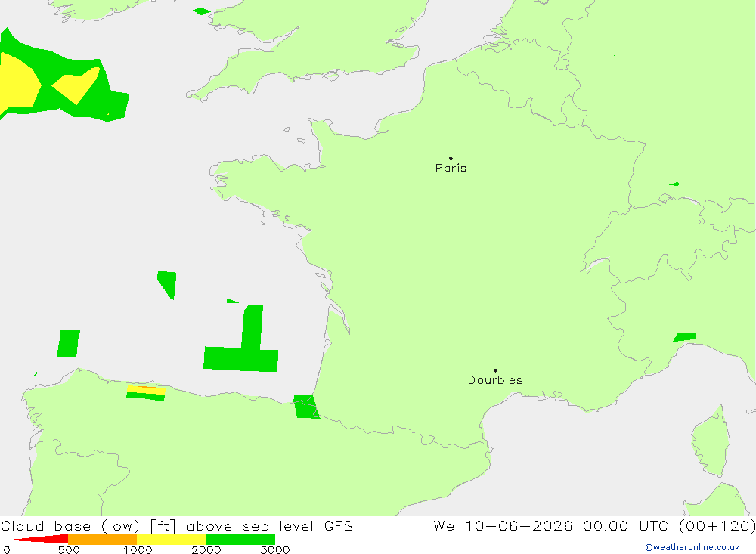Click the map title 'Cloud base (low) [ft] above sea level GFS'
This screenshot has width=756, height=554.
(177, 525)
